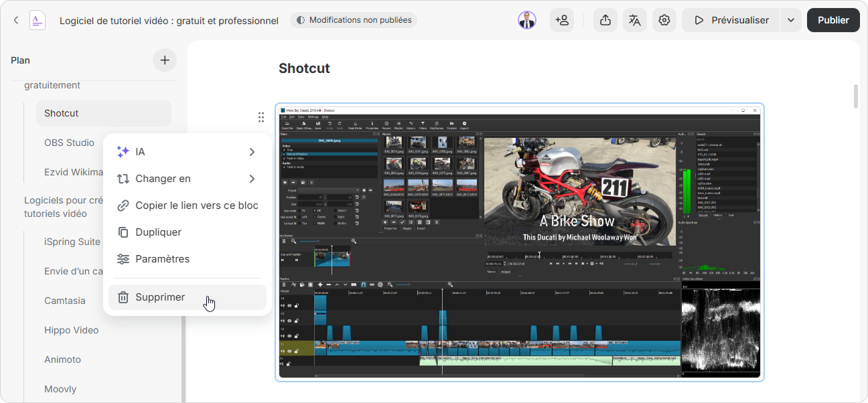Open the add collaborator icon
This screenshot has width=868, height=403.
562,20
